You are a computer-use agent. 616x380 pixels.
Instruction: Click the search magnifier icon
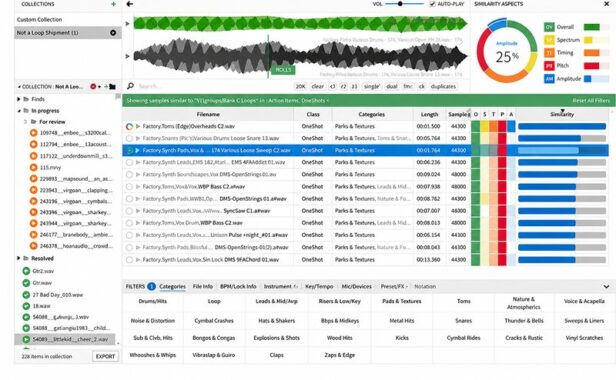[130, 86]
